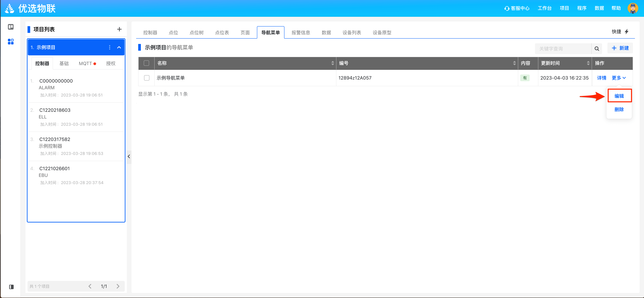The image size is (644, 298).
Task: Check the 示例导航菜单 row checkbox
Action: click(x=147, y=78)
